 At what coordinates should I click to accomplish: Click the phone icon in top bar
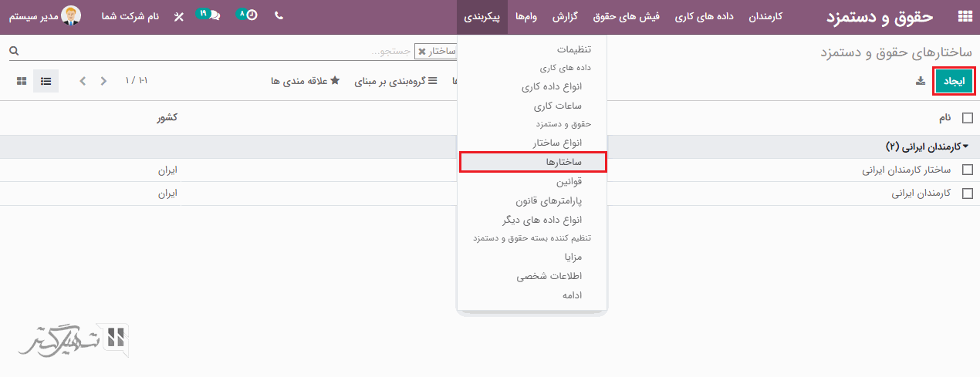279,15
